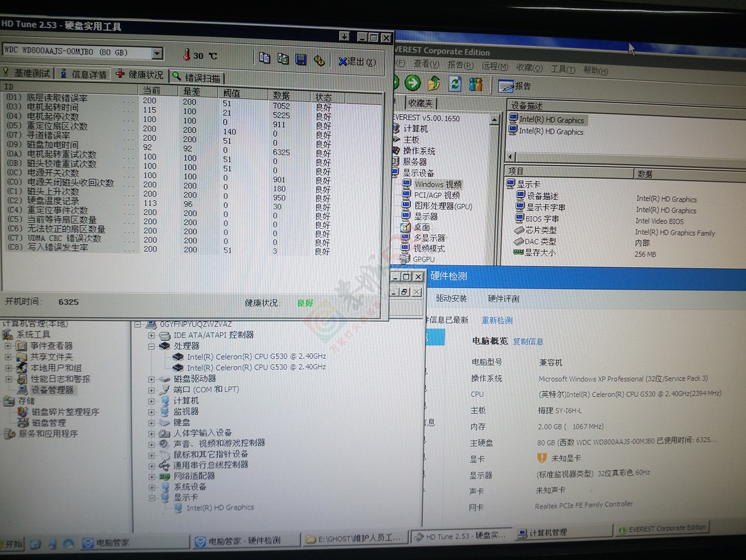Switch to HD Tune 信息详情 tab
Viewport: 746px width, 560px height.
tap(84, 74)
